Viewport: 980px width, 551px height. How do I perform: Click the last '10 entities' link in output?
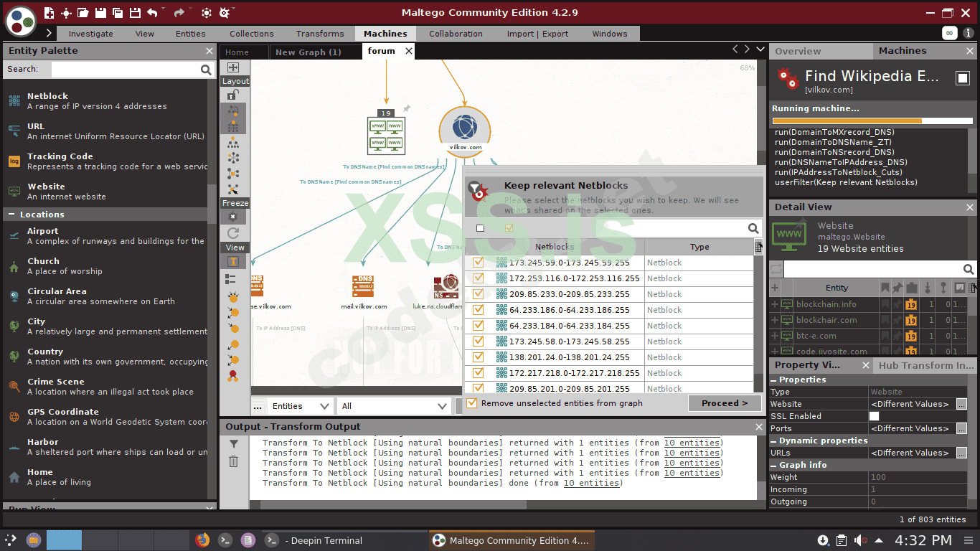click(x=591, y=484)
